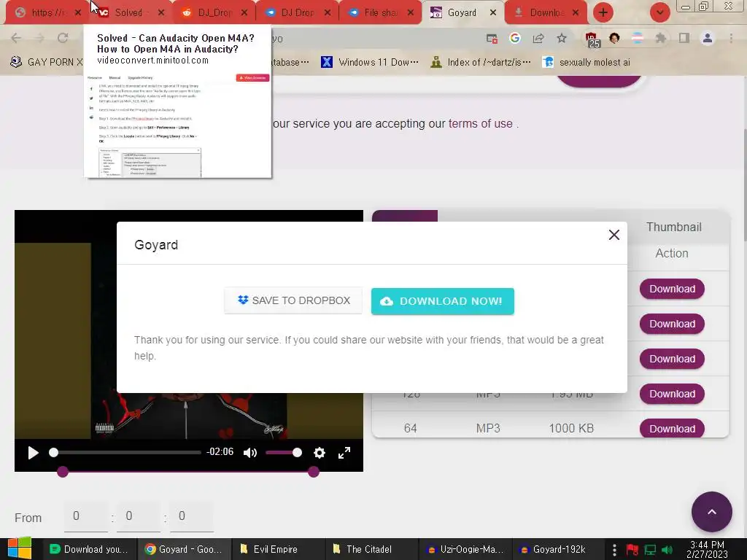Screen dimensions: 747x560
Task: Open the tab search dropdown arrow
Action: coord(659,12)
